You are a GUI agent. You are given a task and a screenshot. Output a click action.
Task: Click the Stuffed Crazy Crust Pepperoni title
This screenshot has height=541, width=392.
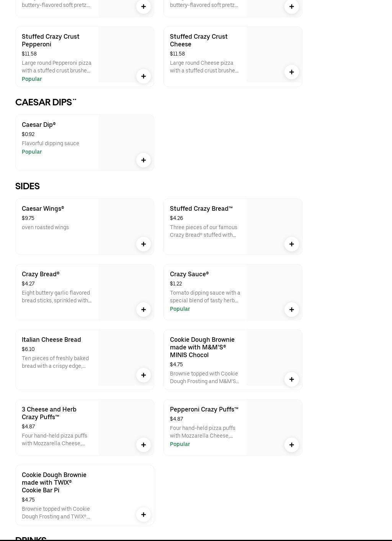coord(51,40)
